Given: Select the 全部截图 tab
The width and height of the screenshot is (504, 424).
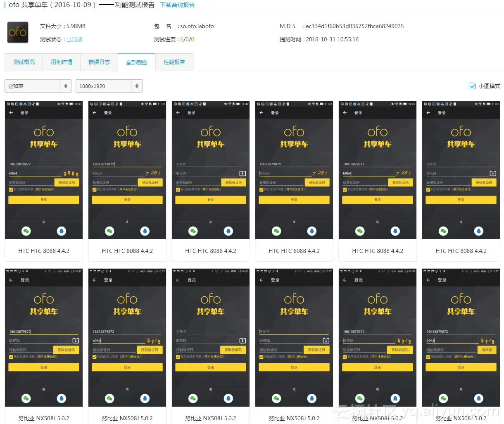Looking at the screenshot, I should (x=137, y=62).
